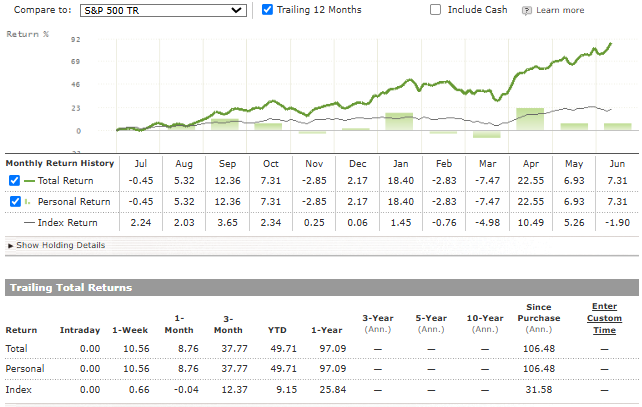Select the Apr Total Return value 22.55
The height and width of the screenshot is (407, 642).
531,181
